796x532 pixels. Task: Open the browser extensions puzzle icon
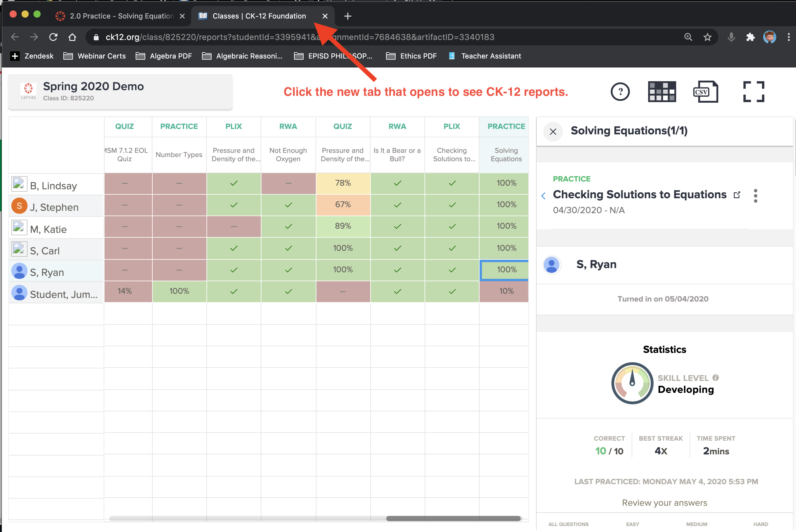750,37
